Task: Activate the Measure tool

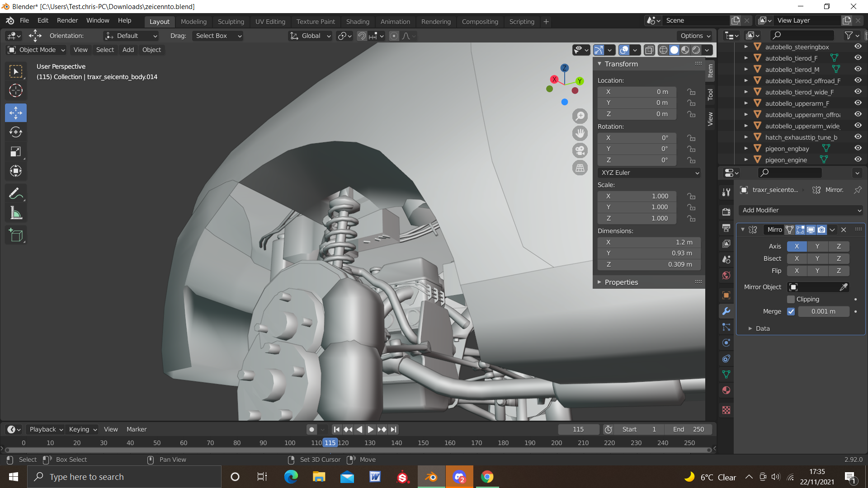Action: pyautogui.click(x=16, y=213)
